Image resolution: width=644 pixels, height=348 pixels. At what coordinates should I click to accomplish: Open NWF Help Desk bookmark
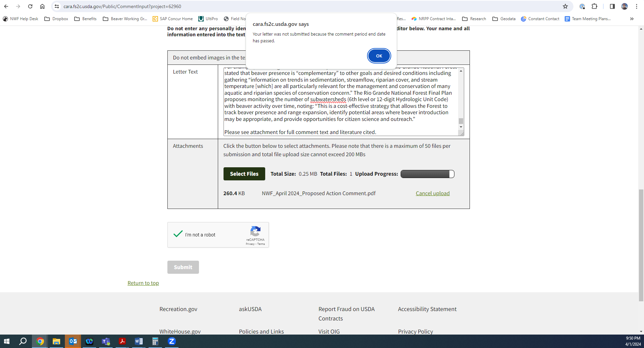pos(21,19)
